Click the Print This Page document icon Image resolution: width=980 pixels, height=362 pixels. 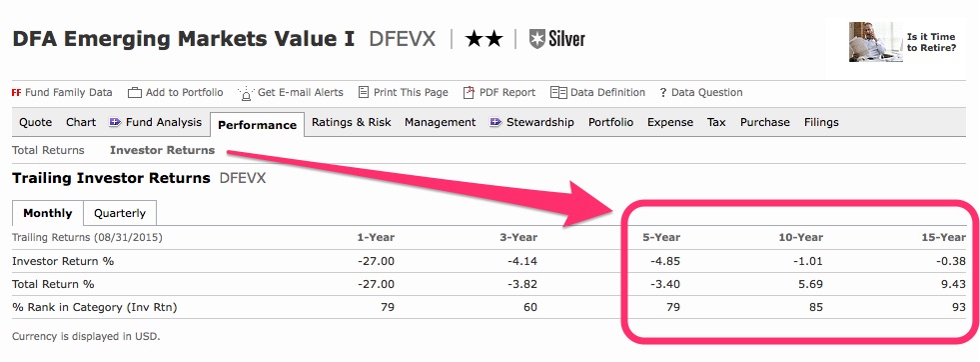pos(364,93)
